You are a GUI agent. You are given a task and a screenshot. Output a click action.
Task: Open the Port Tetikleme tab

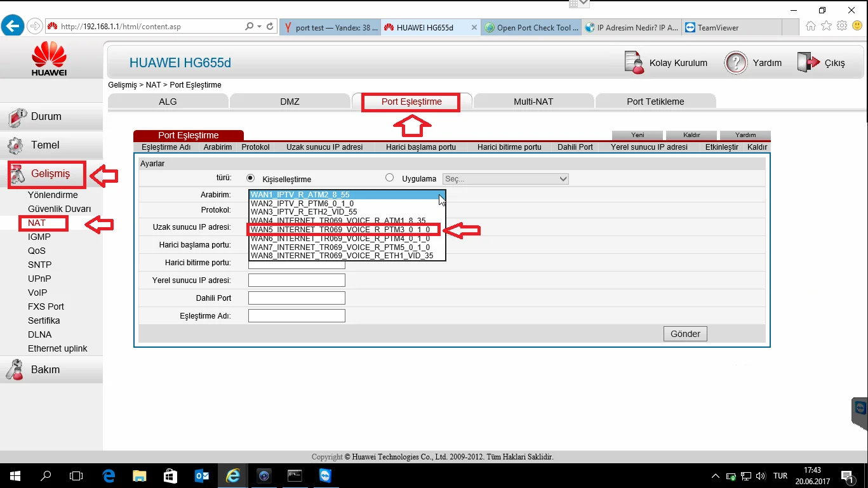(655, 102)
